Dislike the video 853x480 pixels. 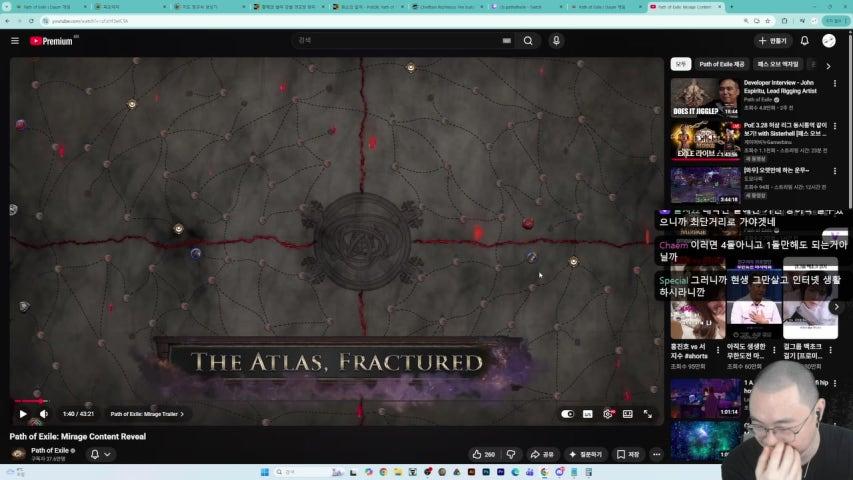[511, 454]
